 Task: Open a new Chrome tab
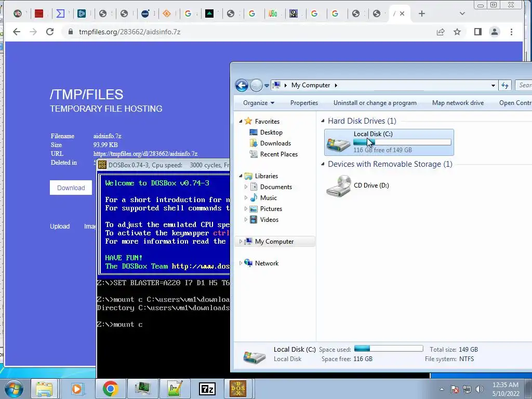[422, 14]
